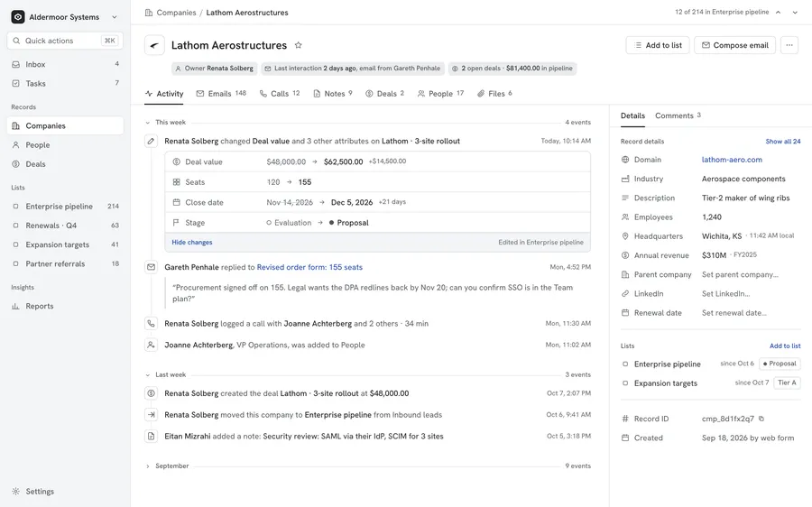Open the Comments tab
812x507 pixels.
pyautogui.click(x=678, y=115)
